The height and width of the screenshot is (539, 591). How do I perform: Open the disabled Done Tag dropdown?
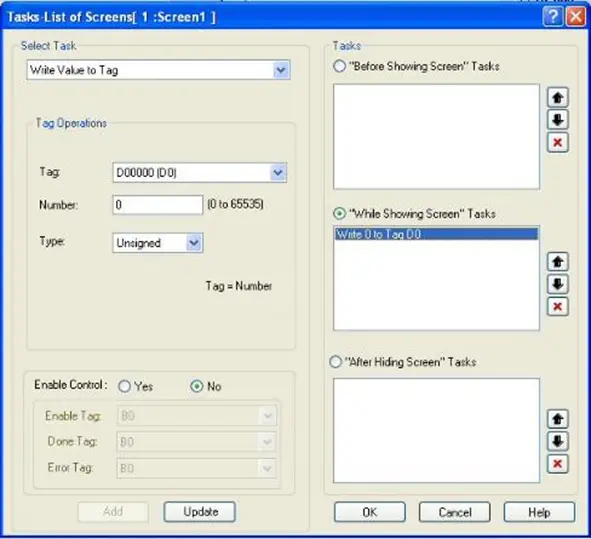(268, 442)
